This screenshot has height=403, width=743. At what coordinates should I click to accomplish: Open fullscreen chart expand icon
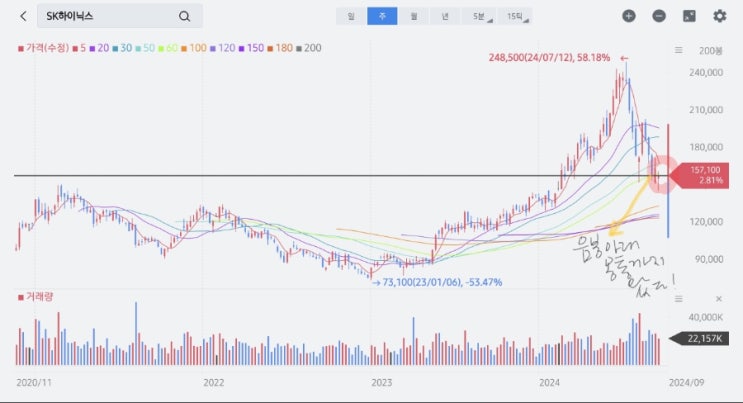(689, 16)
